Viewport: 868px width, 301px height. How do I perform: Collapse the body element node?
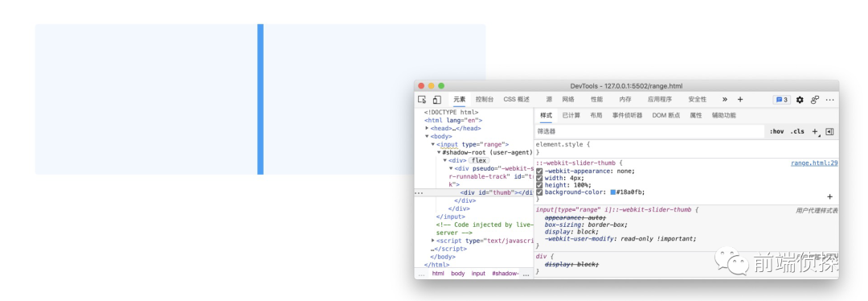[x=427, y=136]
